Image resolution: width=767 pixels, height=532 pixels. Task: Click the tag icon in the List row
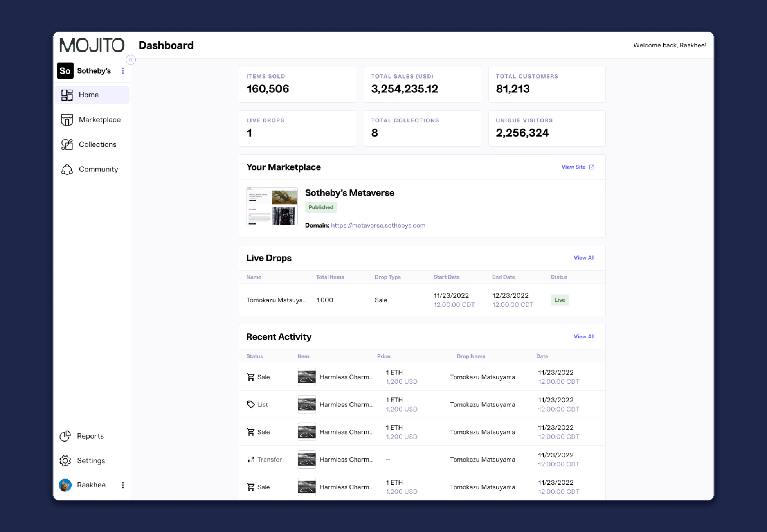pyautogui.click(x=250, y=404)
